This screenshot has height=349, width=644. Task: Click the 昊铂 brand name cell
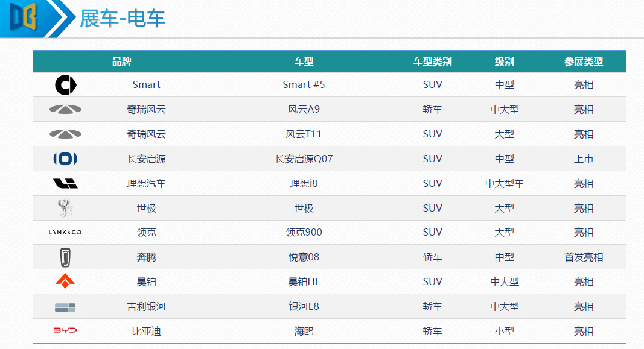coord(146,281)
